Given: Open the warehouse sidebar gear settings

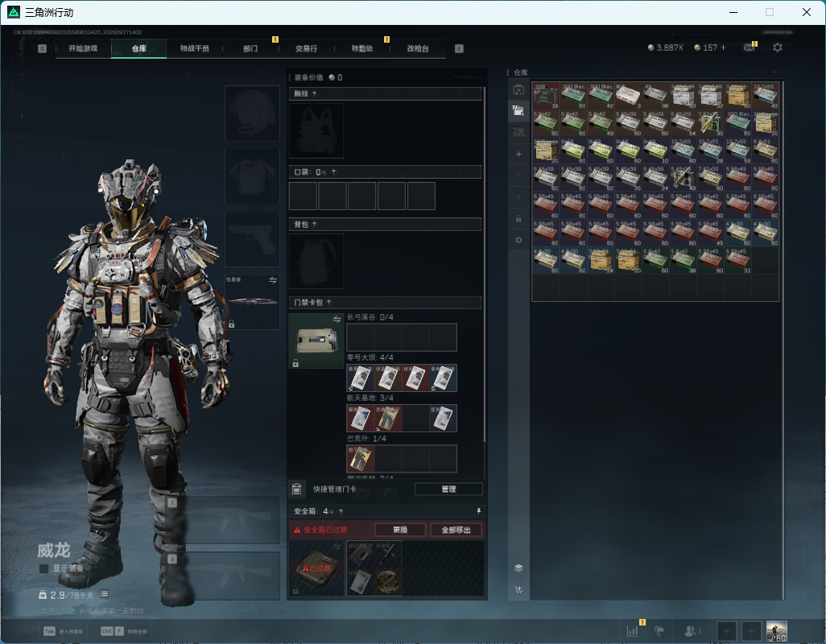Looking at the screenshot, I should click(x=518, y=240).
